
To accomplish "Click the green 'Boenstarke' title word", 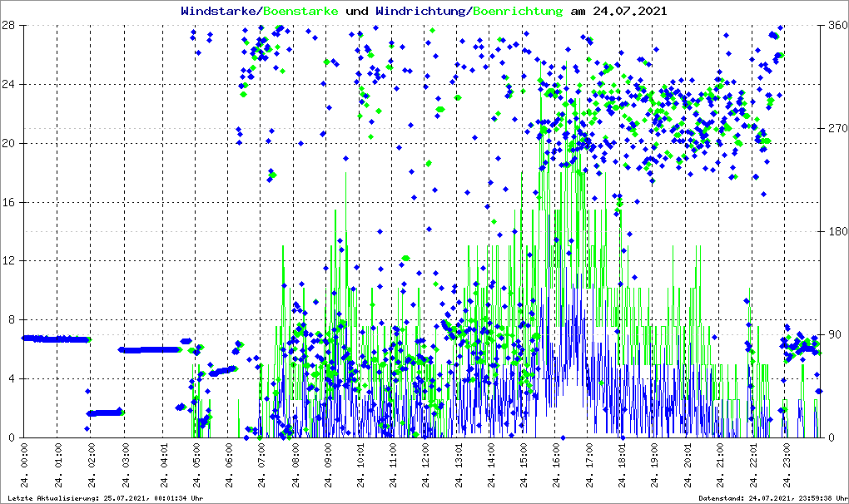I will [x=301, y=11].
